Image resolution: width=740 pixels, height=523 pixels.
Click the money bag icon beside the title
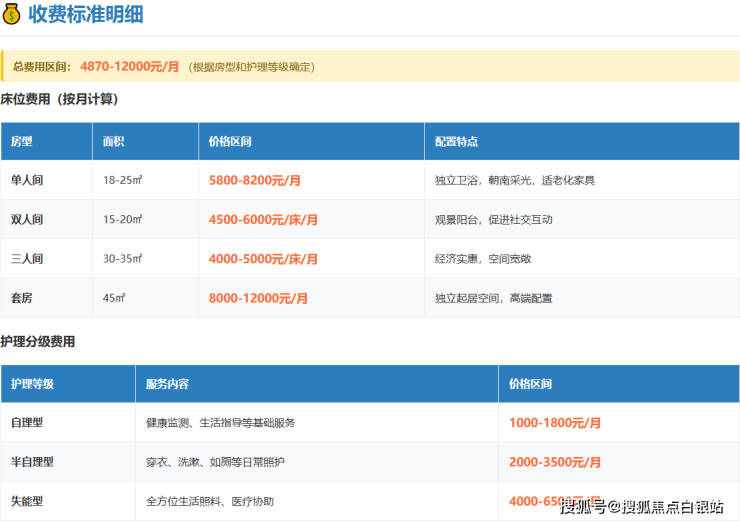tap(12, 14)
